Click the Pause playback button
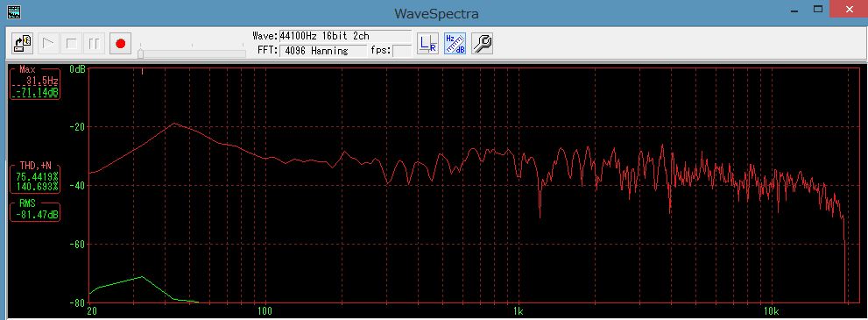 pyautogui.click(x=95, y=43)
